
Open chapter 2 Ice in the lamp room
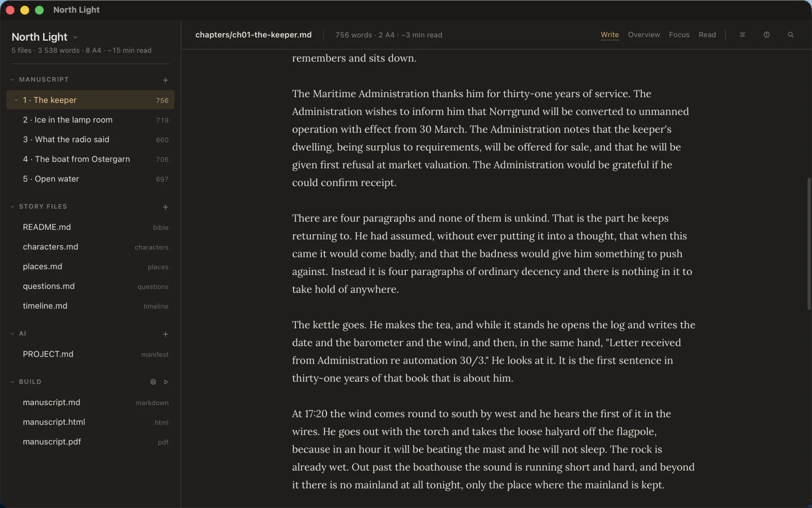coord(90,120)
